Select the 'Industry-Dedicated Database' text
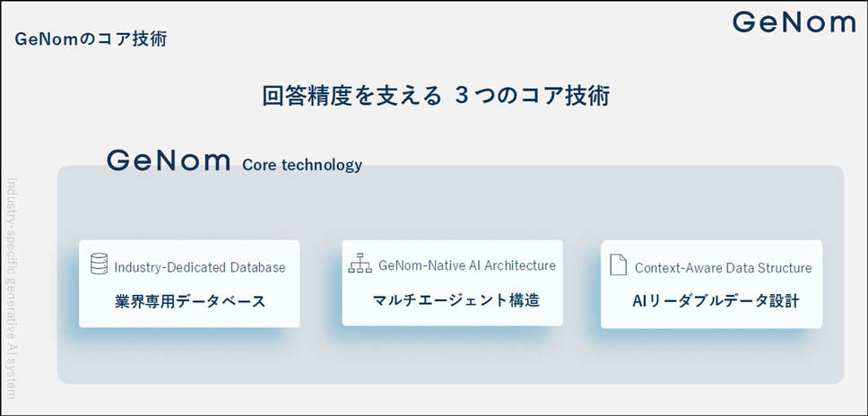868x416 pixels. click(x=200, y=267)
